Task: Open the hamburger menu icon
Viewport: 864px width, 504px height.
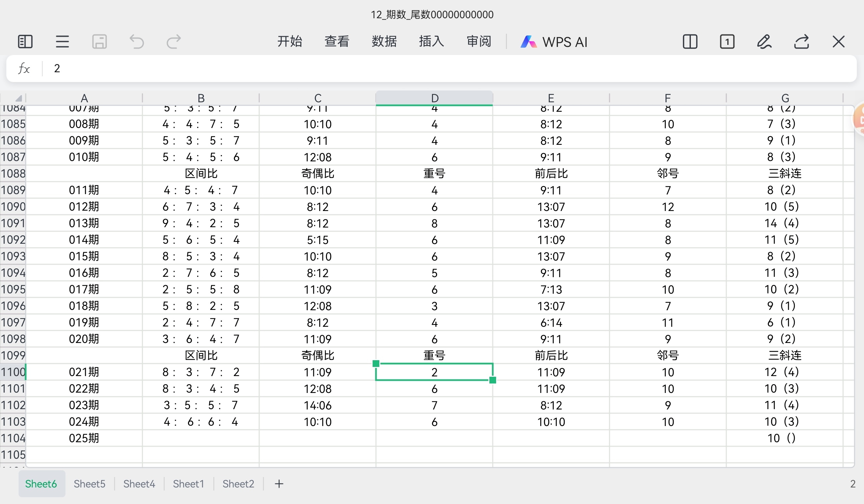Action: [62, 42]
